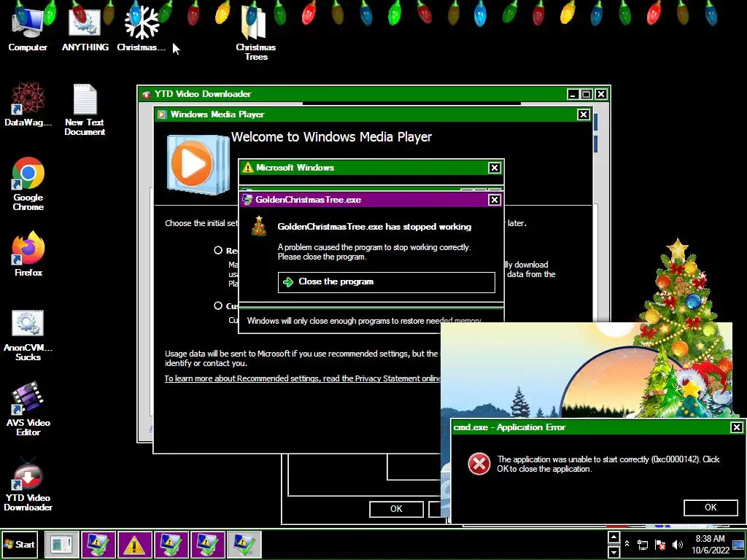
Task: Close the Microsoft Windows warning dialog
Action: pyautogui.click(x=495, y=168)
